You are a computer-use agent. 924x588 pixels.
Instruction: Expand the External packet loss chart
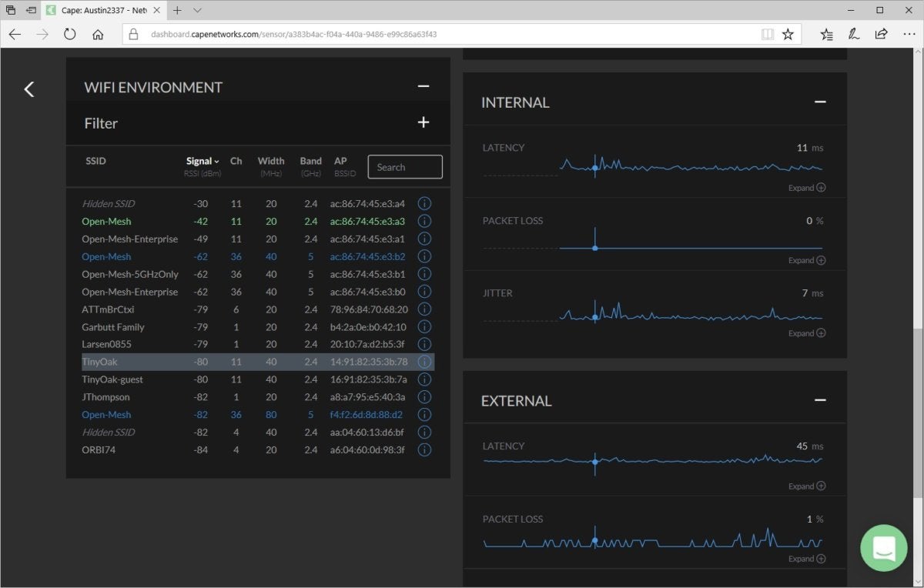pyautogui.click(x=807, y=559)
